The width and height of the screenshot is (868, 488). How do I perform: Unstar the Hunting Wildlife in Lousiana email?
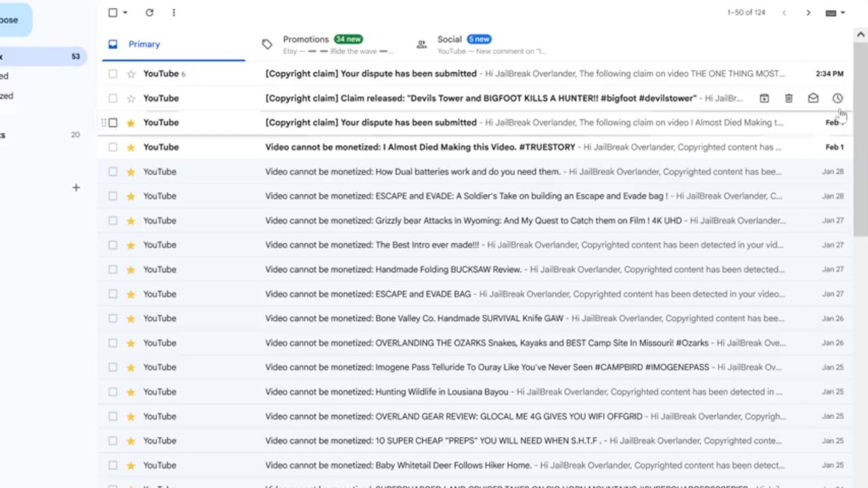[x=131, y=392]
